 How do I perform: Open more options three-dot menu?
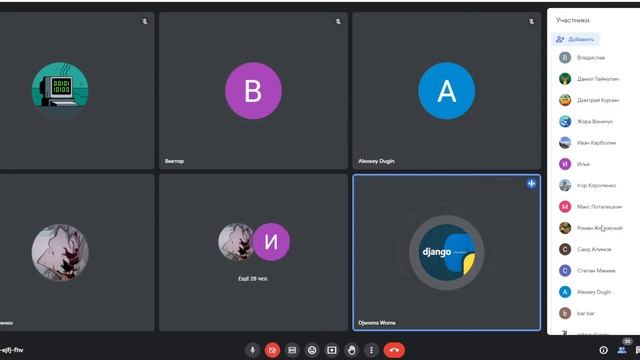pyautogui.click(x=371, y=350)
